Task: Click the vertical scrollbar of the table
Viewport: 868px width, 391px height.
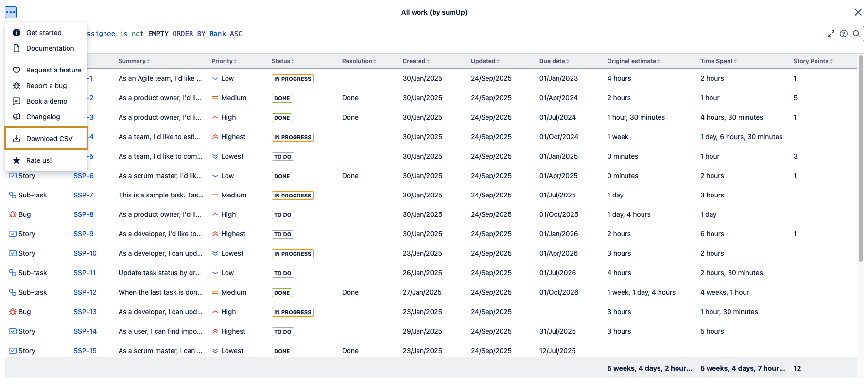Action: [861, 160]
